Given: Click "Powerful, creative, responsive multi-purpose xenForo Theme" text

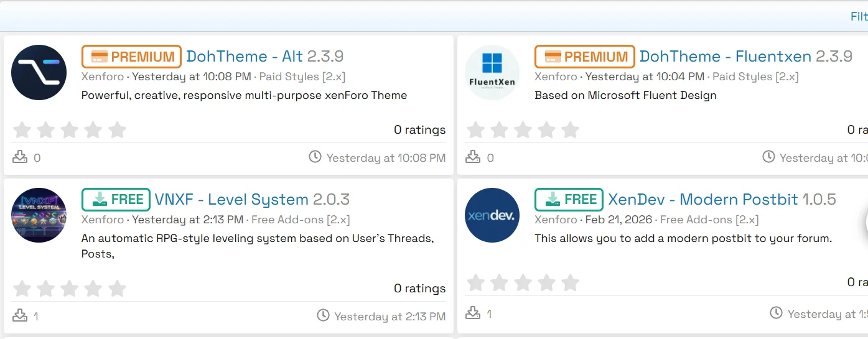Looking at the screenshot, I should 244,95.
